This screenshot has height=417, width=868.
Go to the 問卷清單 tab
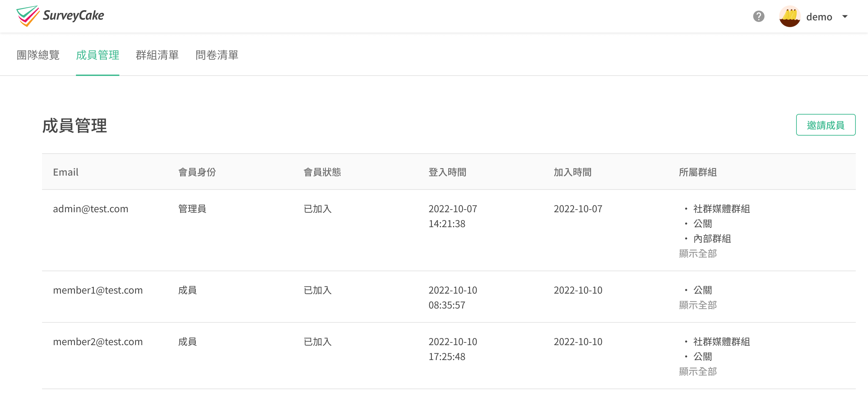pyautogui.click(x=217, y=55)
